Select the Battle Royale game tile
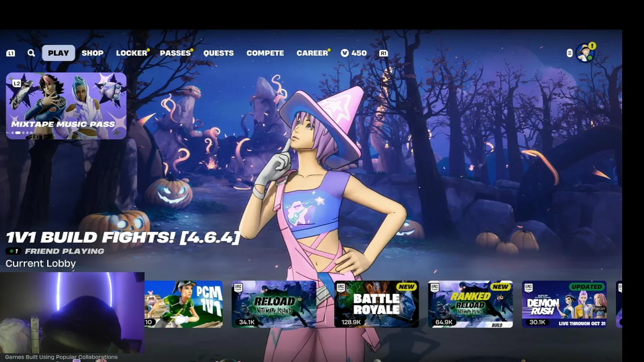644x362 pixels. coord(376,304)
